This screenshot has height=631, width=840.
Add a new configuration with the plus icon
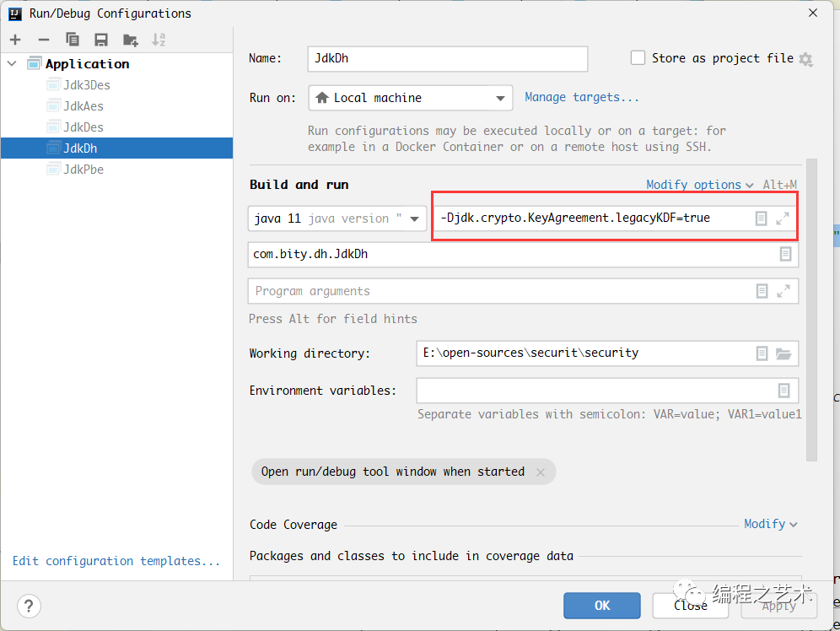[15, 40]
